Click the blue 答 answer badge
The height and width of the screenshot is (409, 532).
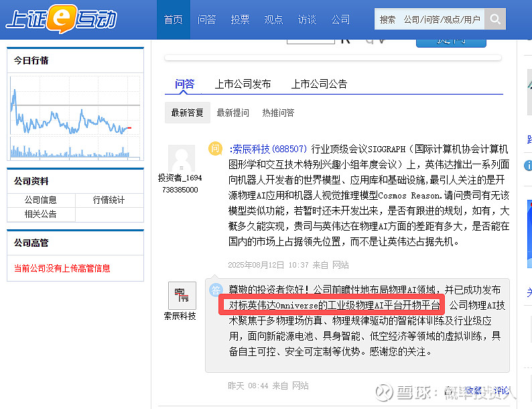click(216, 290)
